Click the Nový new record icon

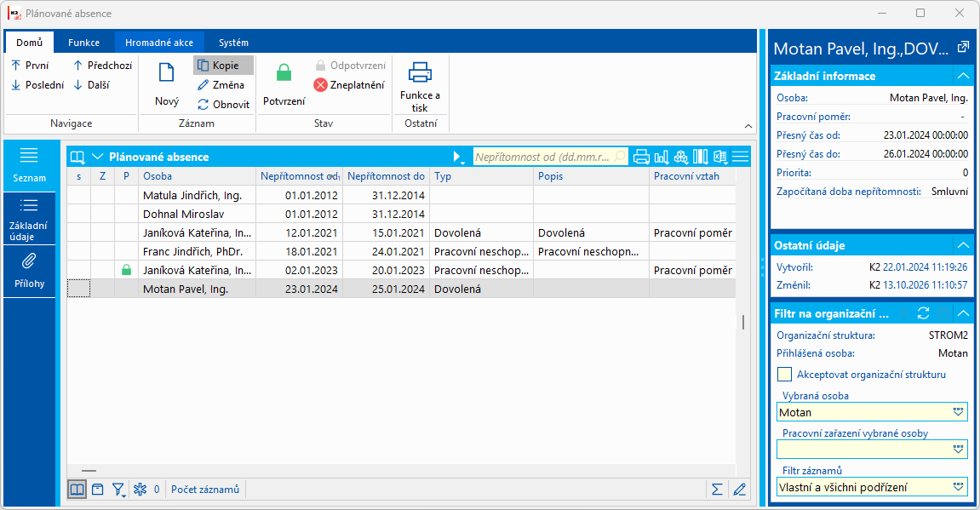click(x=166, y=72)
